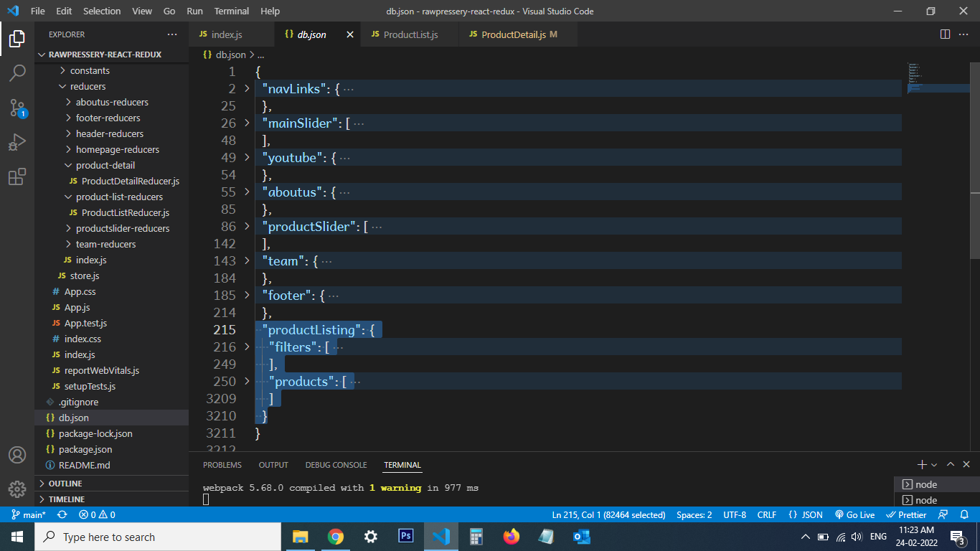Image resolution: width=980 pixels, height=551 pixels.
Task: Unfold the productSlider block on line 86
Action: [x=247, y=227]
